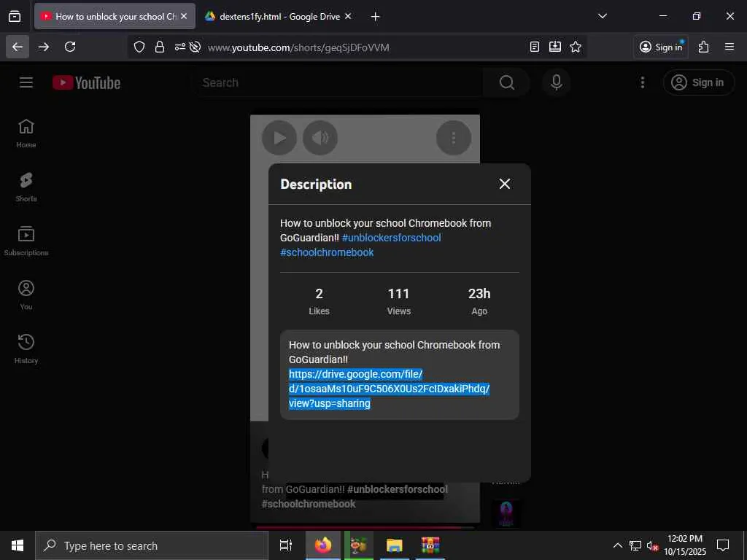
Task: Open network status tray icon
Action: [635, 545]
